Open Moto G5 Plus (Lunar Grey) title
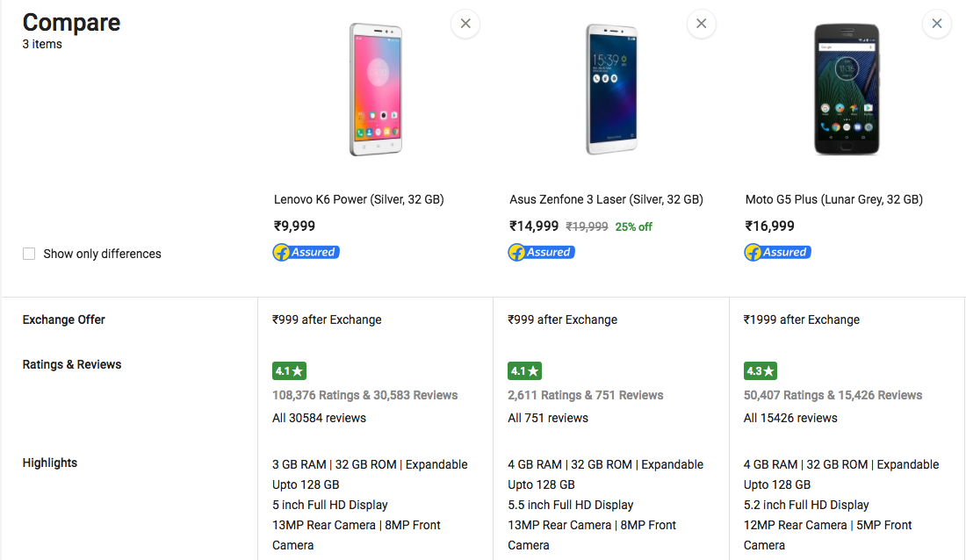This screenshot has height=560, width=966. point(834,199)
